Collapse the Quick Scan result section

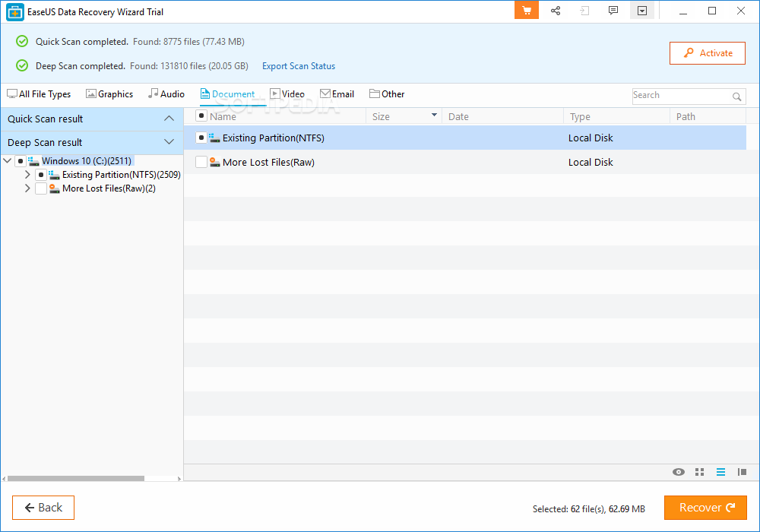pyautogui.click(x=169, y=119)
